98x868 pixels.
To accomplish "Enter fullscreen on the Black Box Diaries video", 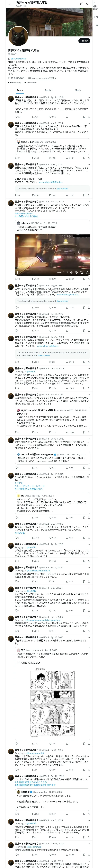I will [87, 272].
